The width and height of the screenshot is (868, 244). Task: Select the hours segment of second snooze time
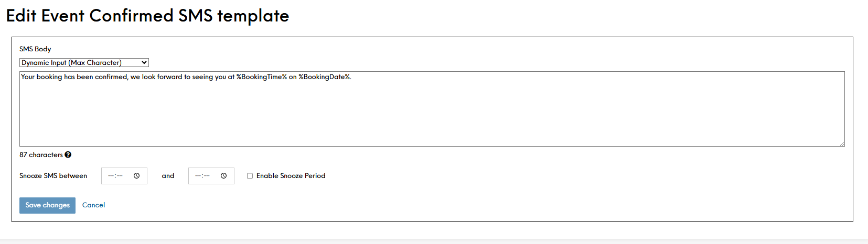[198, 176]
